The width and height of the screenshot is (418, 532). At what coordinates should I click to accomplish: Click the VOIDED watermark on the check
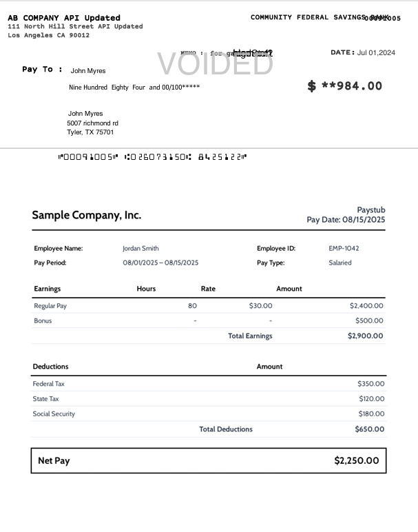point(215,63)
